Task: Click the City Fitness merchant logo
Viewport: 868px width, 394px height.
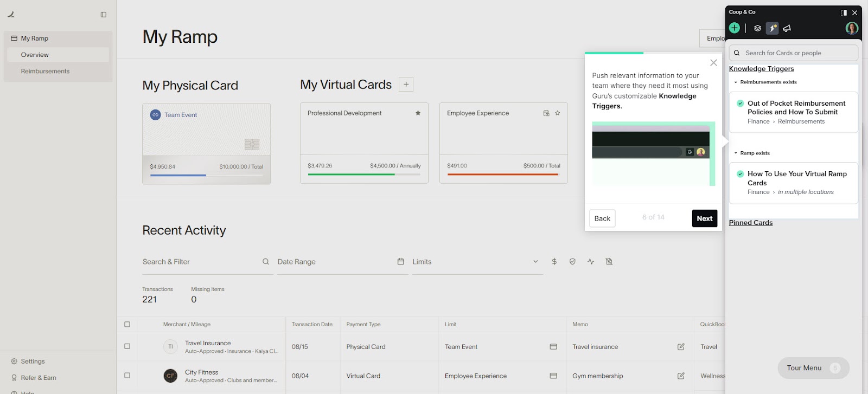Action: pos(170,376)
